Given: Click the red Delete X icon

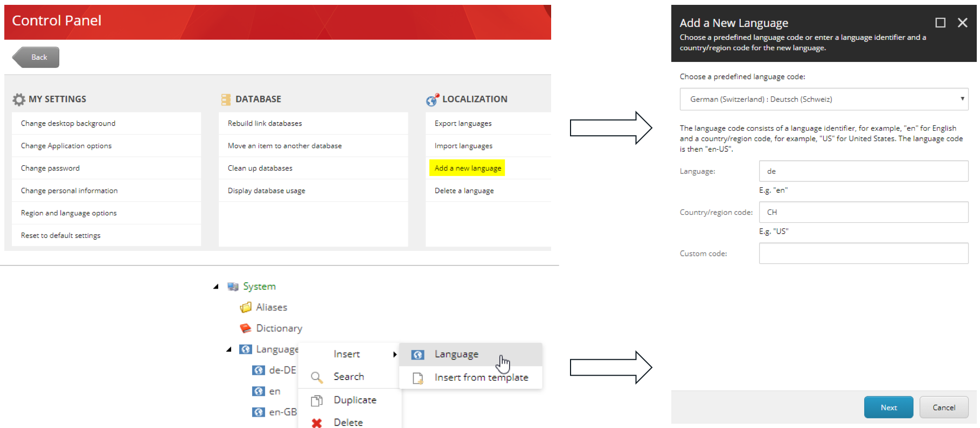Looking at the screenshot, I should coord(317,423).
